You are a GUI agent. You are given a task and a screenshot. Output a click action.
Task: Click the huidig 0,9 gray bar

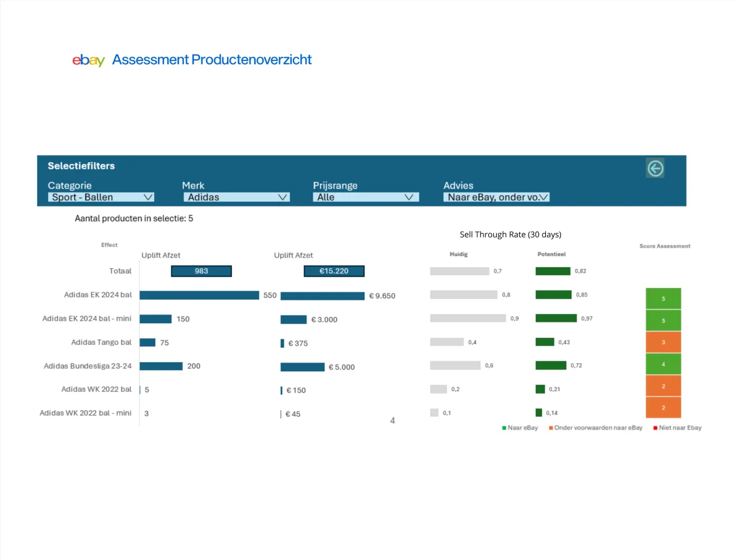[x=468, y=318]
